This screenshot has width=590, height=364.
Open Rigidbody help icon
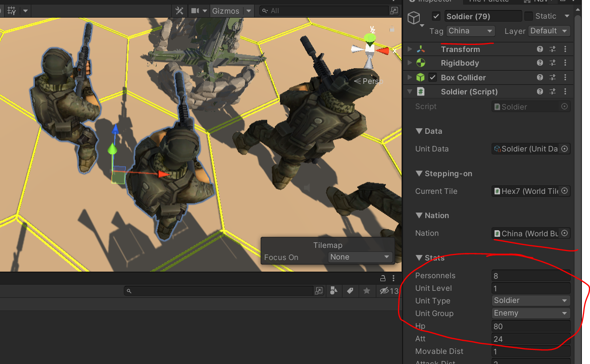click(x=540, y=63)
